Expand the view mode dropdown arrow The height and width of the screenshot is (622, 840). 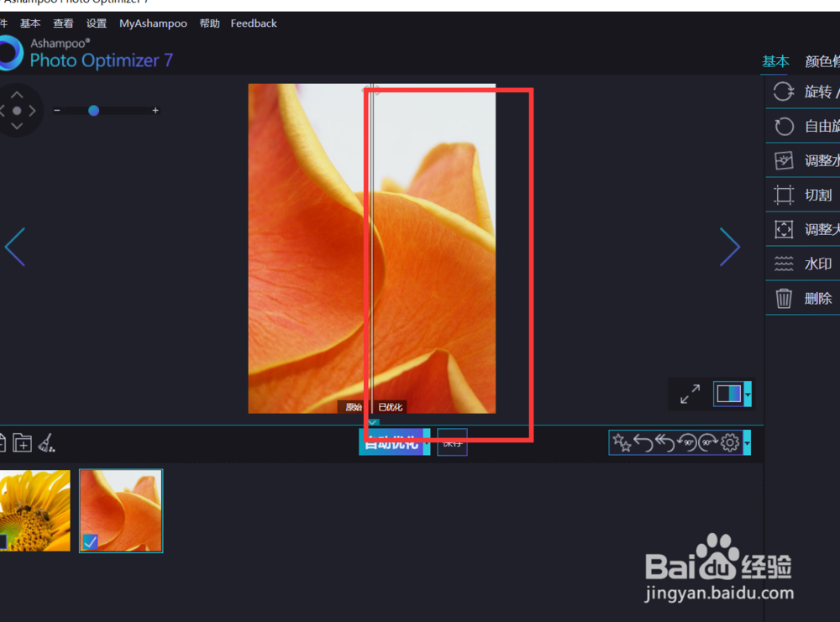coord(748,395)
